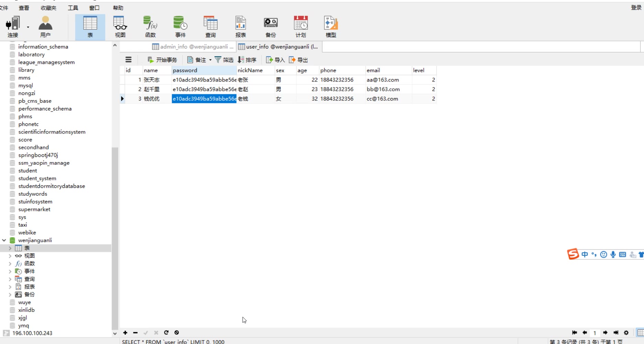Screen dimensions: 644x344
Task: Select the name cell 赵千里
Action: click(x=157, y=89)
